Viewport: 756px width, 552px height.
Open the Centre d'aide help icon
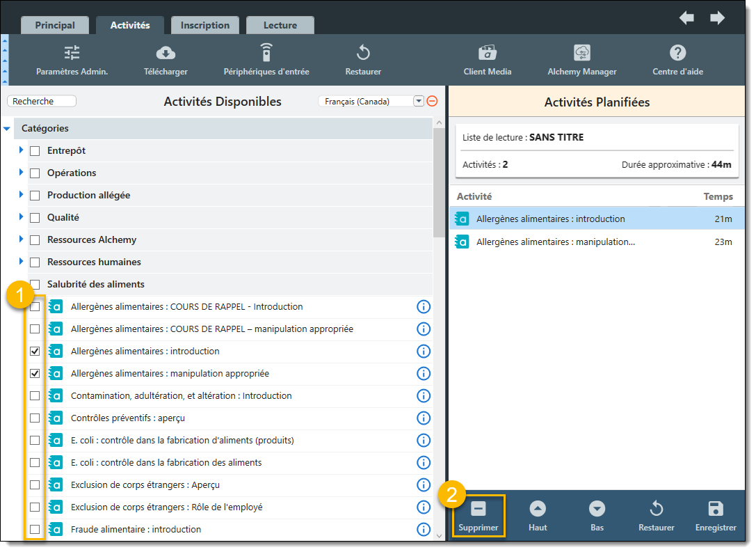tap(677, 53)
